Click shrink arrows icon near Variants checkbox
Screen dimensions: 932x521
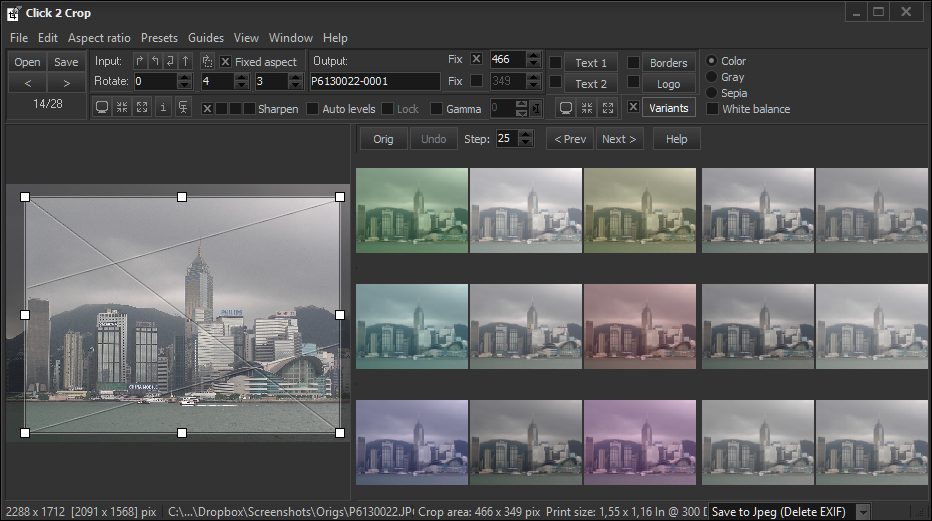pos(587,108)
